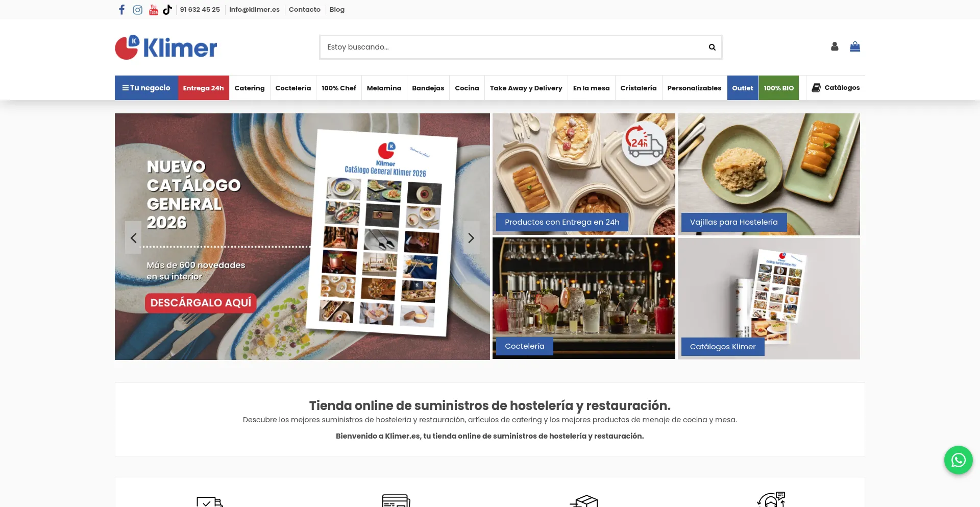Viewport: 980px width, 507px height.
Task: Open the 100% Chef category
Action: click(x=339, y=88)
